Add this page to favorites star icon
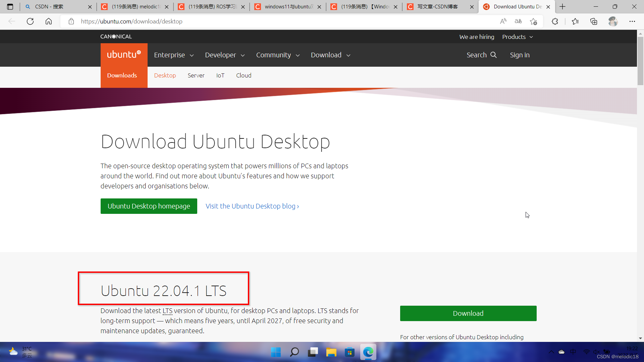 533,21
